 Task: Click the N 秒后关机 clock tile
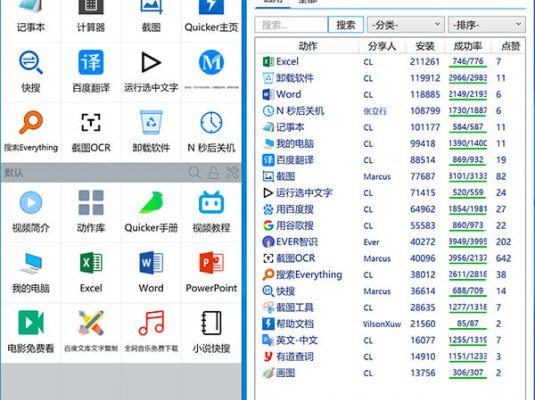tap(211, 132)
